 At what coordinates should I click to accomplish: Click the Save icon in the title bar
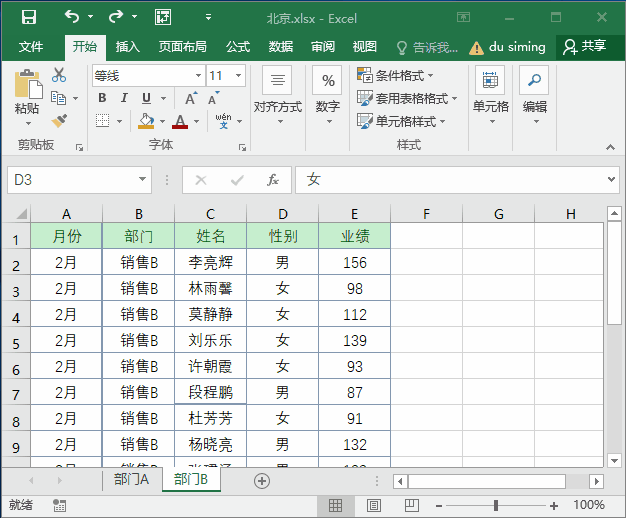[x=29, y=17]
